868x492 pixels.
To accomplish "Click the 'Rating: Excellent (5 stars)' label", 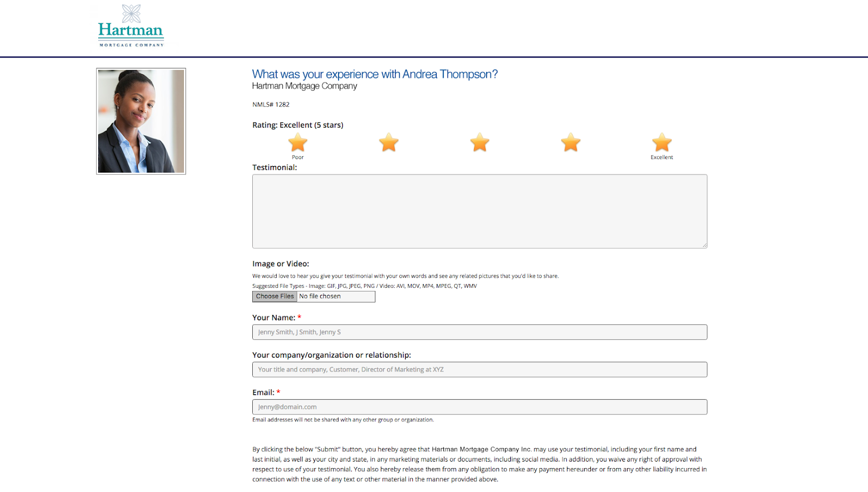I will click(298, 125).
